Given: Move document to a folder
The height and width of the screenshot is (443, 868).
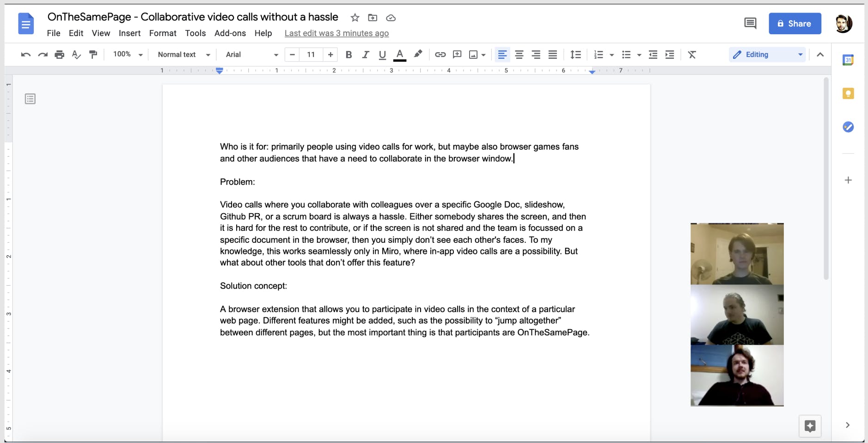Looking at the screenshot, I should coord(373,18).
